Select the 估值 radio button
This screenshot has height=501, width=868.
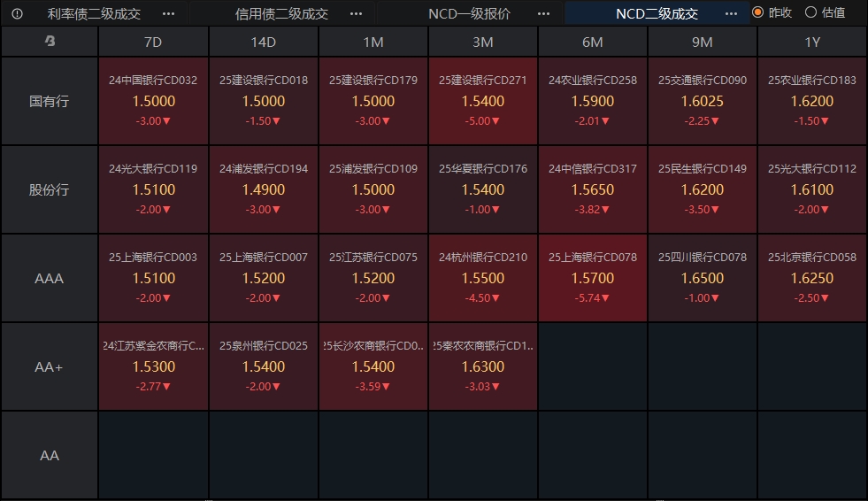(x=810, y=12)
